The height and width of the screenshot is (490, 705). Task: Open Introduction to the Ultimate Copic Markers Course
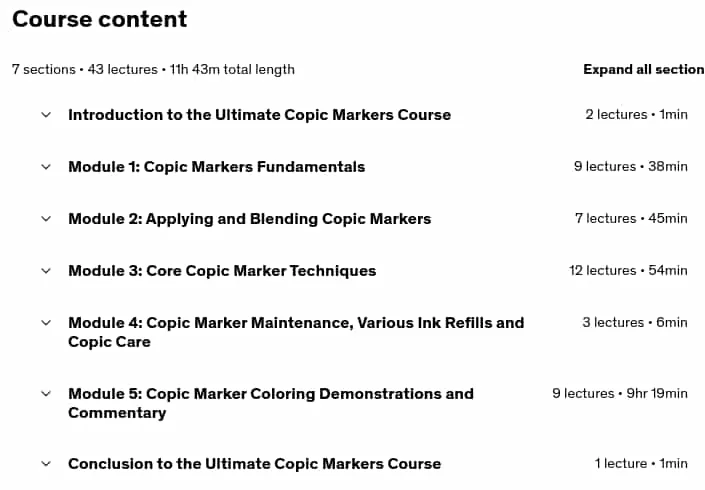point(259,115)
